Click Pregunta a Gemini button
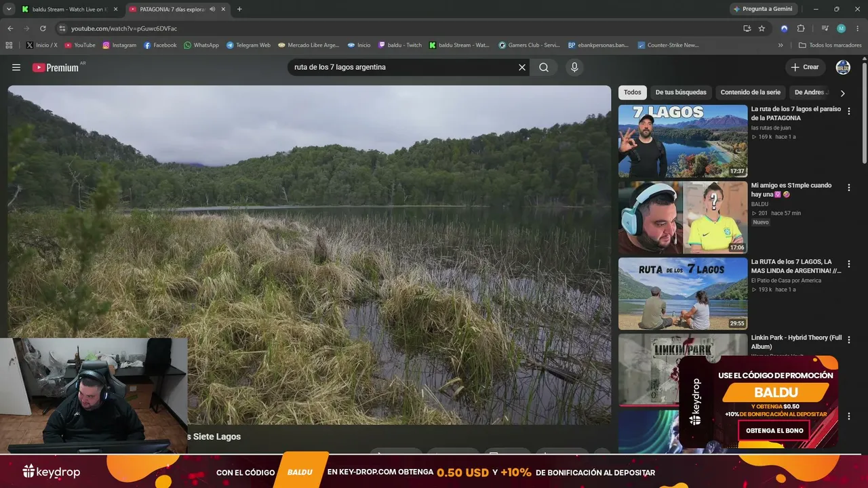 (x=763, y=9)
